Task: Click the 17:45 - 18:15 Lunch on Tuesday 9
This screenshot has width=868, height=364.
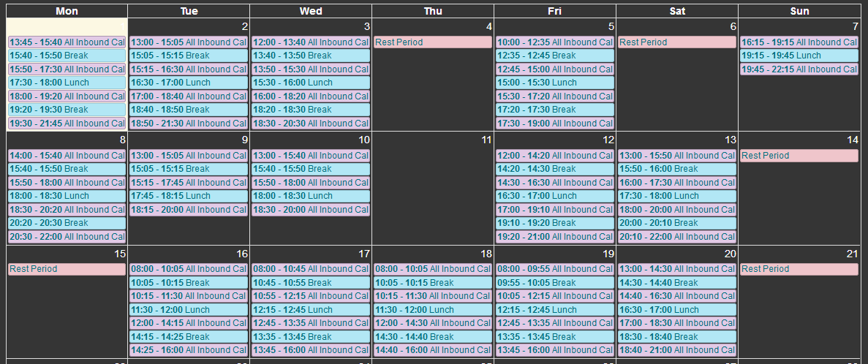Action: [x=189, y=196]
